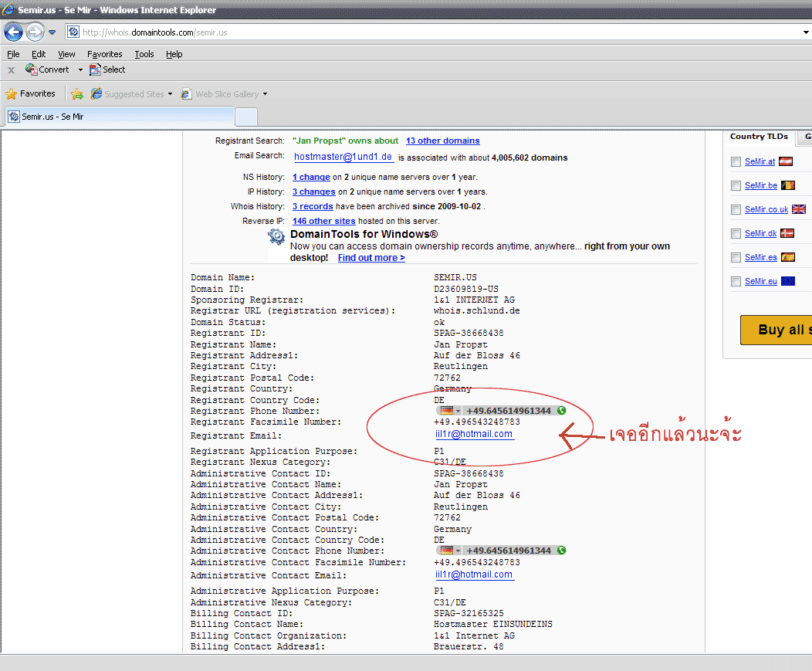Screen dimensions: 812x671
Task: Expand the Convert dropdown arrow
Action: pyautogui.click(x=80, y=69)
